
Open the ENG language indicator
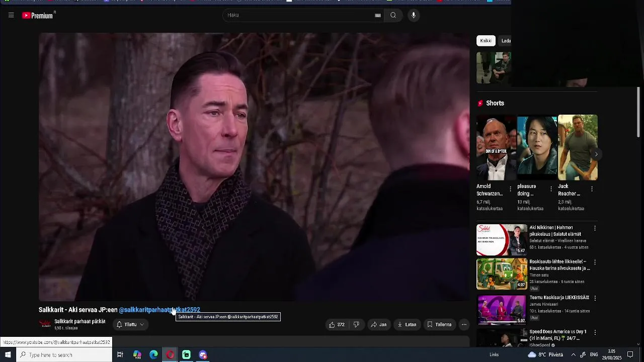pos(594,355)
